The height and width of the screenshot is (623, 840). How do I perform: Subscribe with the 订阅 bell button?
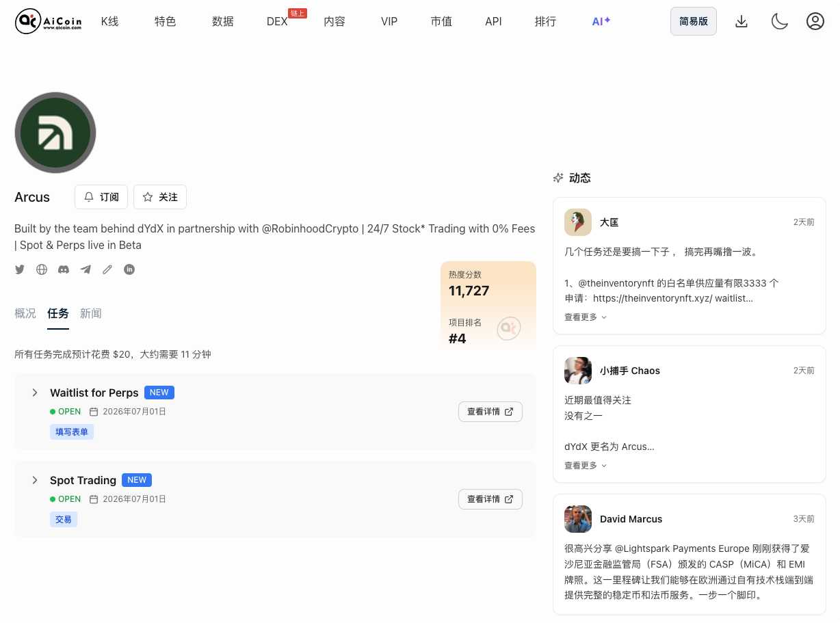(x=101, y=197)
